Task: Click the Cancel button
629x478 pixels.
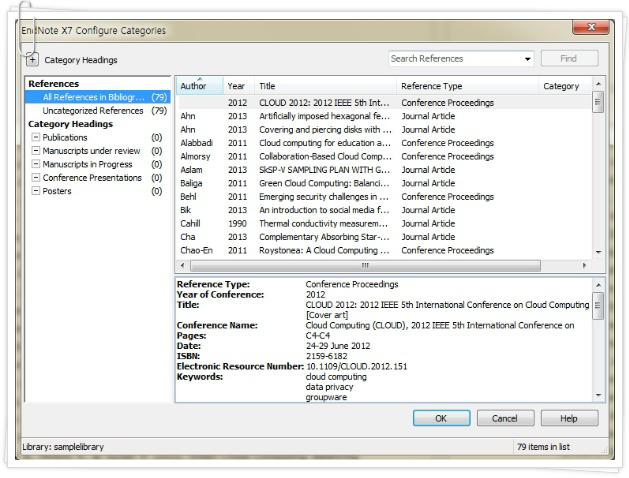Action: [505, 418]
